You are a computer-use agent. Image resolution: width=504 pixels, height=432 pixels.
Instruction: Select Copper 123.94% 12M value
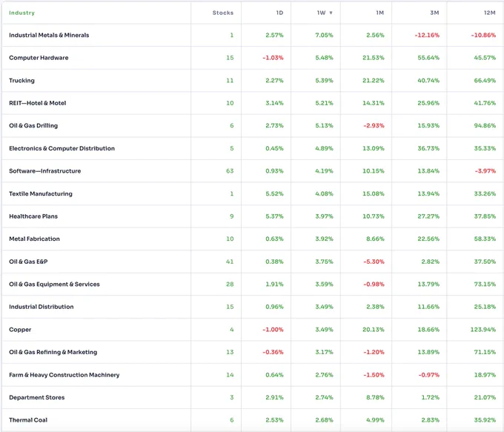483,330
